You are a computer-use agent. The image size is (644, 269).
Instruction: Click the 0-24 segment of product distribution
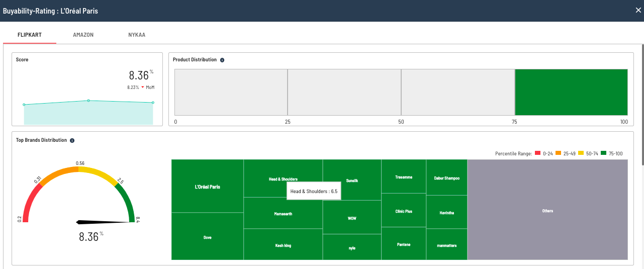pyautogui.click(x=231, y=92)
